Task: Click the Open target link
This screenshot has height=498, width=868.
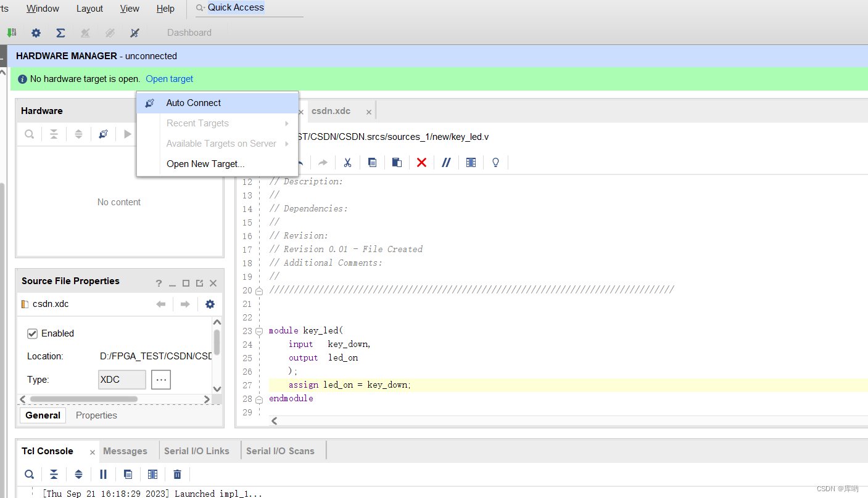Action: coord(169,79)
